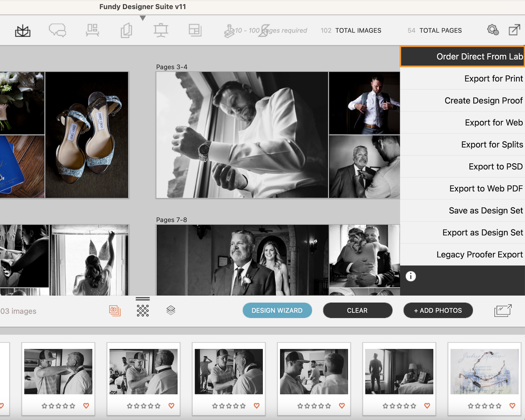Choose Export for Print

coord(462,79)
